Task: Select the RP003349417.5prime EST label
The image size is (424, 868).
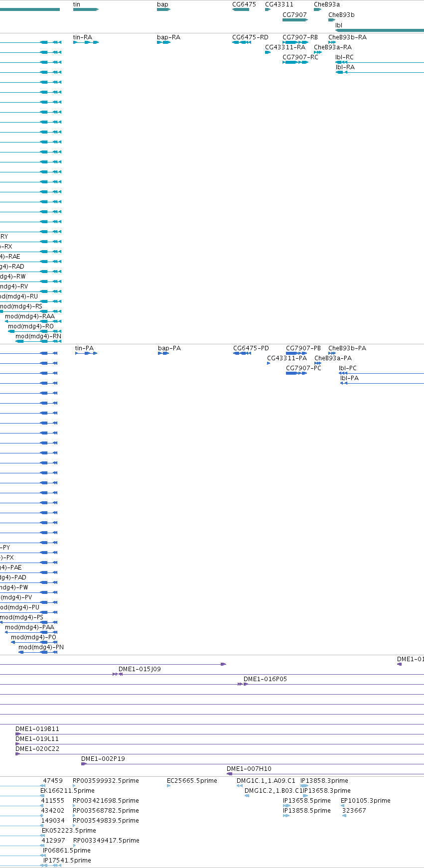Action: click(x=106, y=841)
